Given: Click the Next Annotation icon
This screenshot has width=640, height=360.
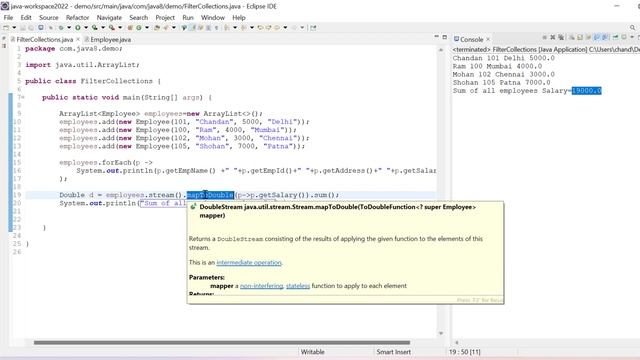Looking at the screenshot, I should point(227,28).
